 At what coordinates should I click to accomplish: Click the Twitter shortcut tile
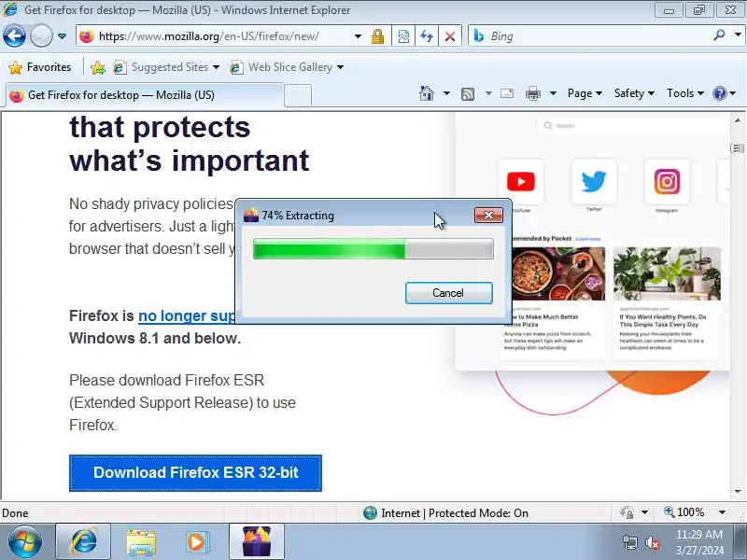pos(594,182)
